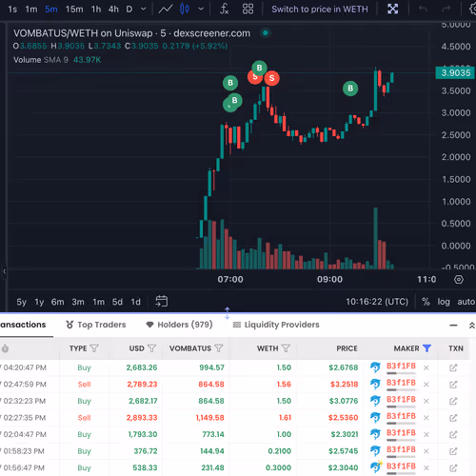The image size is (476, 476).
Task: Switch to the Holders (979) tab
Action: point(179,325)
